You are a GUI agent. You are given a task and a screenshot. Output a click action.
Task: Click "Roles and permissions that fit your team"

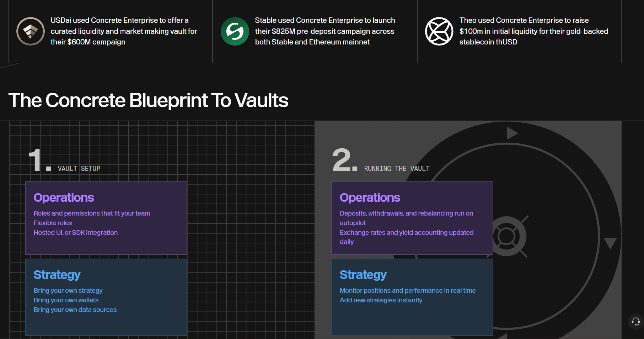(x=92, y=213)
